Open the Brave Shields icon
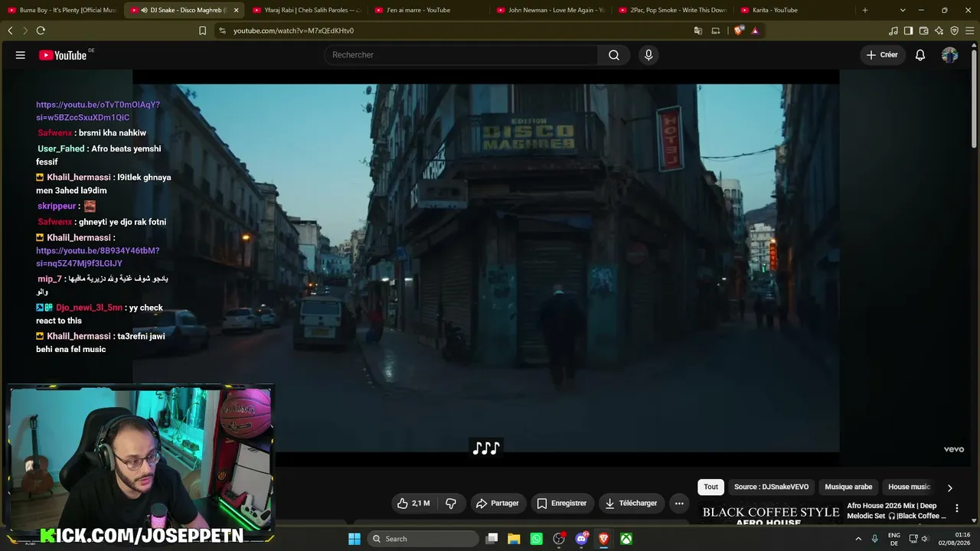The height and width of the screenshot is (551, 980). [x=738, y=31]
